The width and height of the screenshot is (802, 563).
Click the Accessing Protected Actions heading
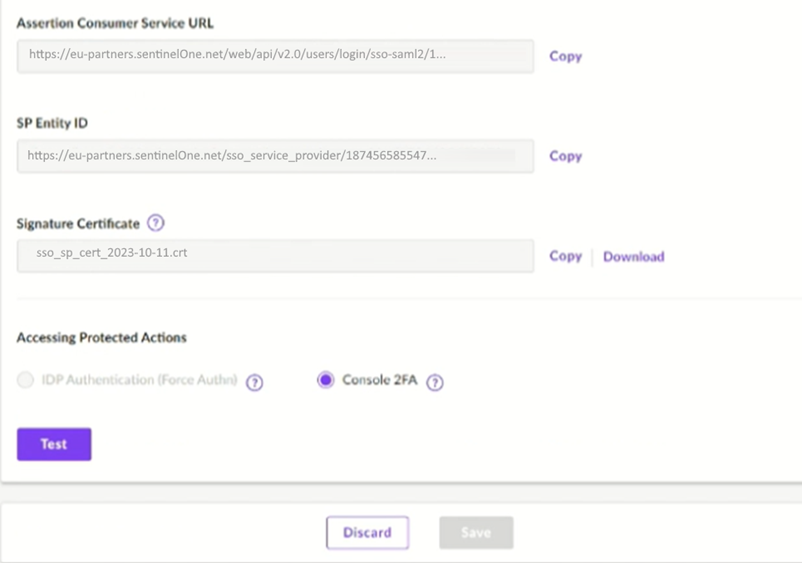(101, 338)
